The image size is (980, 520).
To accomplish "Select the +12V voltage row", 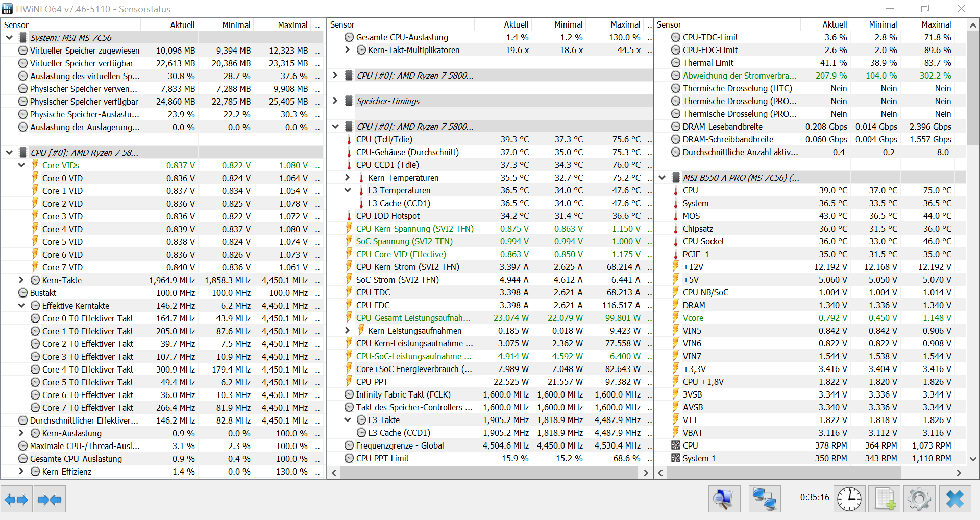I will click(x=811, y=267).
